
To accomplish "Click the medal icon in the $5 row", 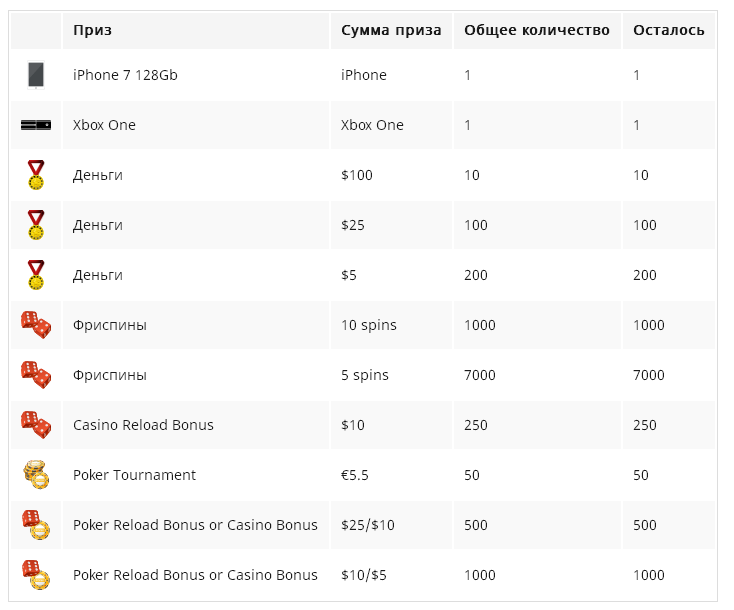I will (36, 275).
